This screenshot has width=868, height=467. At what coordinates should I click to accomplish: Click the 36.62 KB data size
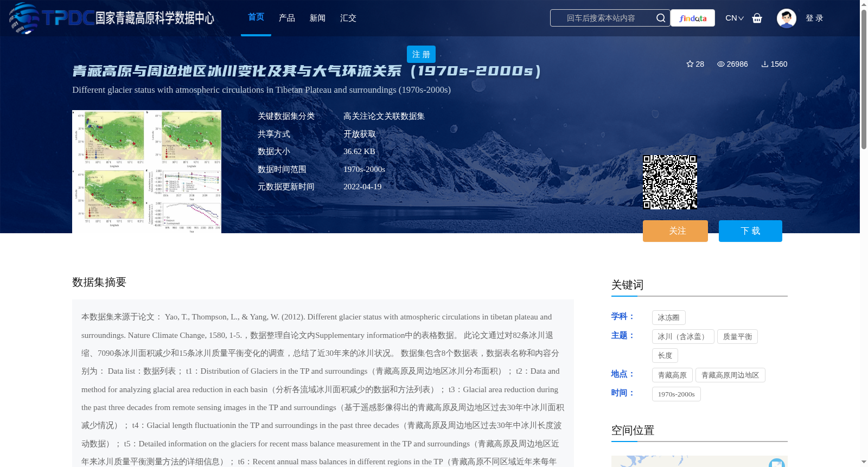point(359,151)
